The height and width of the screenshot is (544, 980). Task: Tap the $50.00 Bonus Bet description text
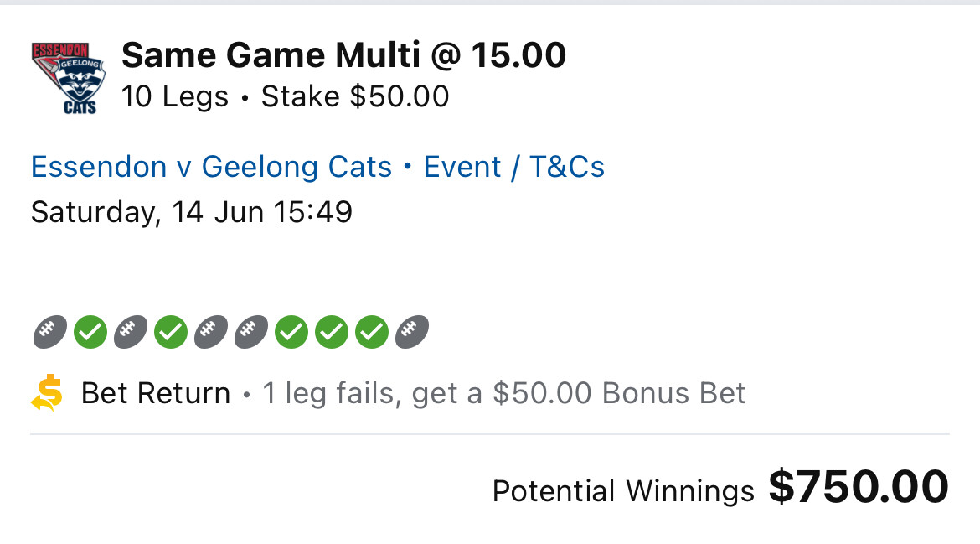(503, 393)
